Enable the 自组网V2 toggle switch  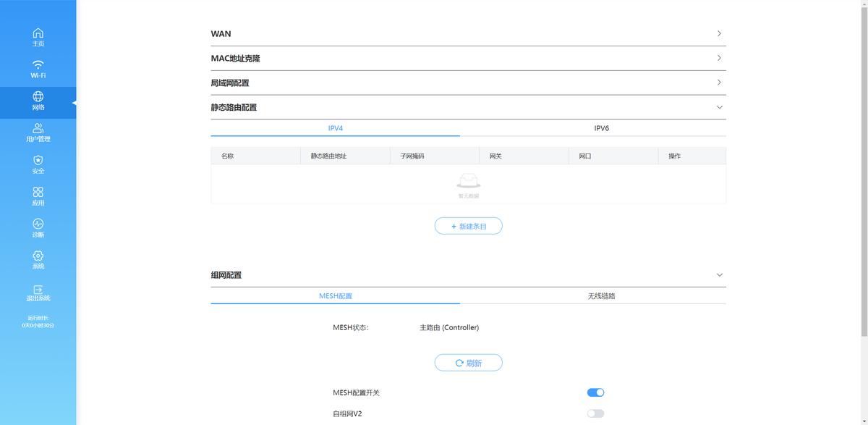click(x=595, y=413)
